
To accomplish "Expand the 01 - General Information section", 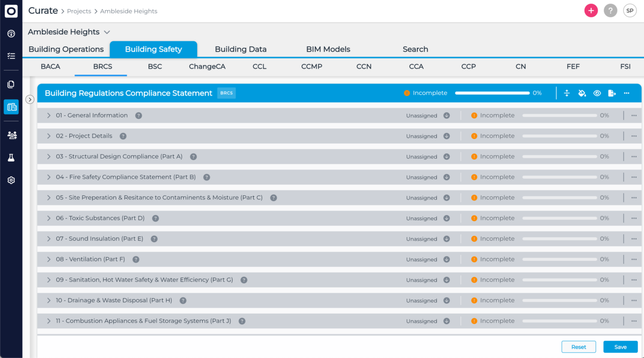I will (49, 115).
